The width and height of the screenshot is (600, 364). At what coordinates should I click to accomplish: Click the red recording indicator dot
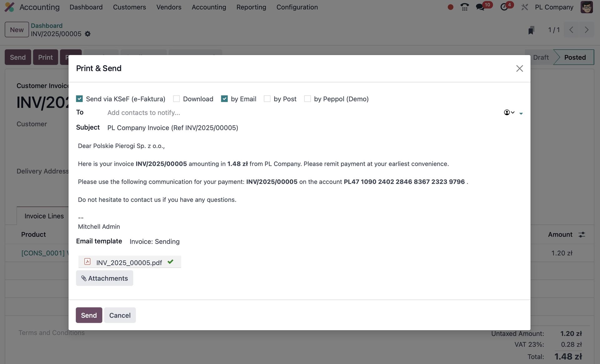450,7
